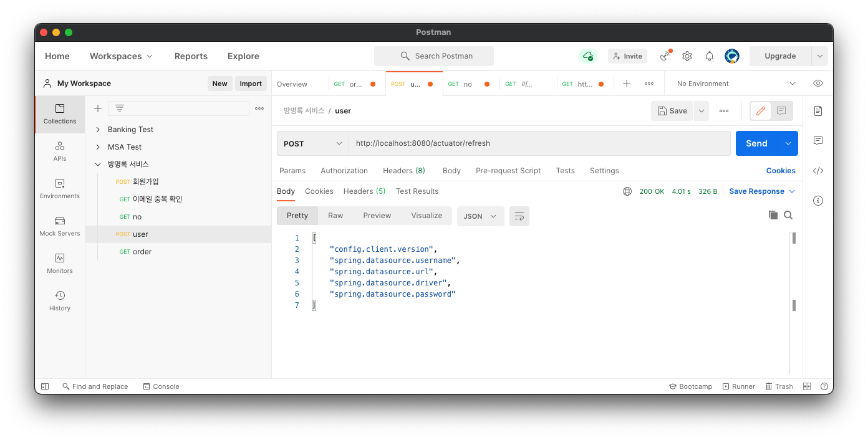Open the code snippet icon in right sidebar
Image resolution: width=868 pixels, height=440 pixels.
click(x=818, y=171)
